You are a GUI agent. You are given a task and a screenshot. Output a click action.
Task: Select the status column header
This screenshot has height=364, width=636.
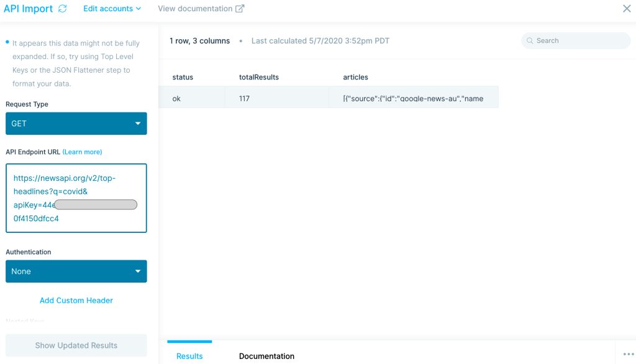(x=183, y=77)
